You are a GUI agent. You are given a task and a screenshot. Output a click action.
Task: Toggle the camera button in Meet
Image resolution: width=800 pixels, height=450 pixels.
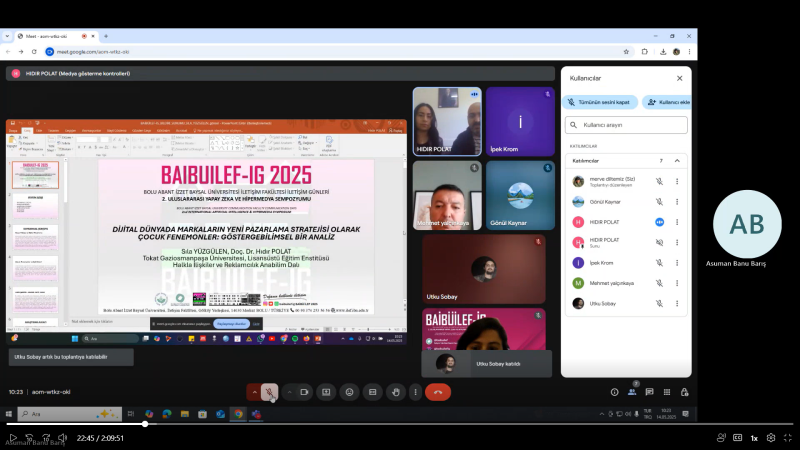point(304,392)
